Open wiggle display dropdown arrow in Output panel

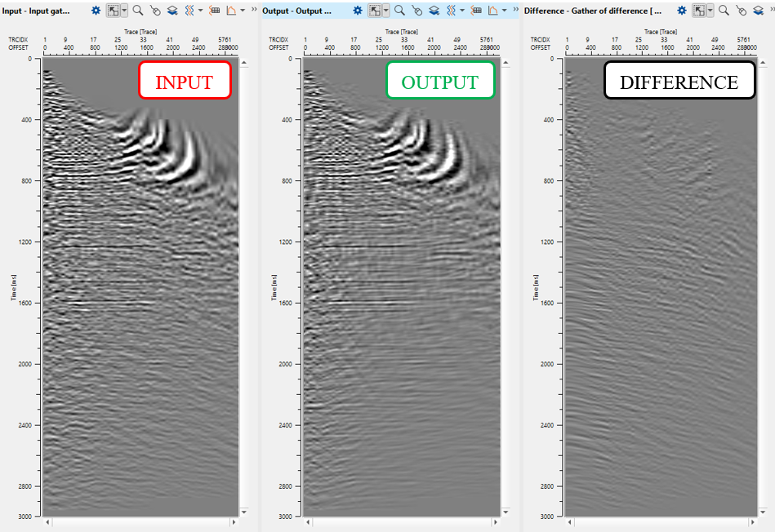pos(463,11)
